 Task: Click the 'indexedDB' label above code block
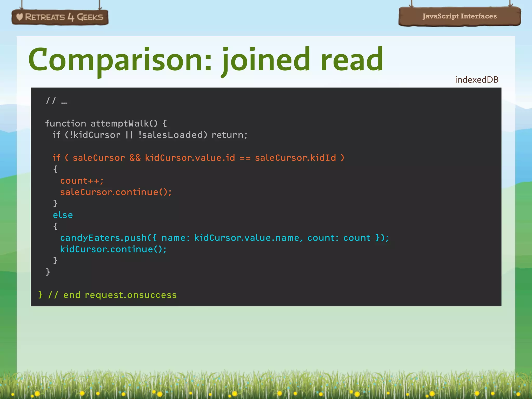pos(477,79)
